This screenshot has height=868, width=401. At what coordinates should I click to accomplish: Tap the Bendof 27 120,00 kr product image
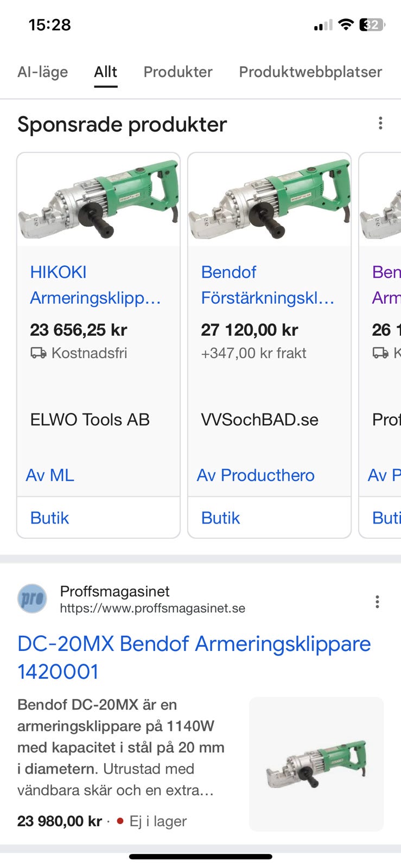tap(269, 200)
